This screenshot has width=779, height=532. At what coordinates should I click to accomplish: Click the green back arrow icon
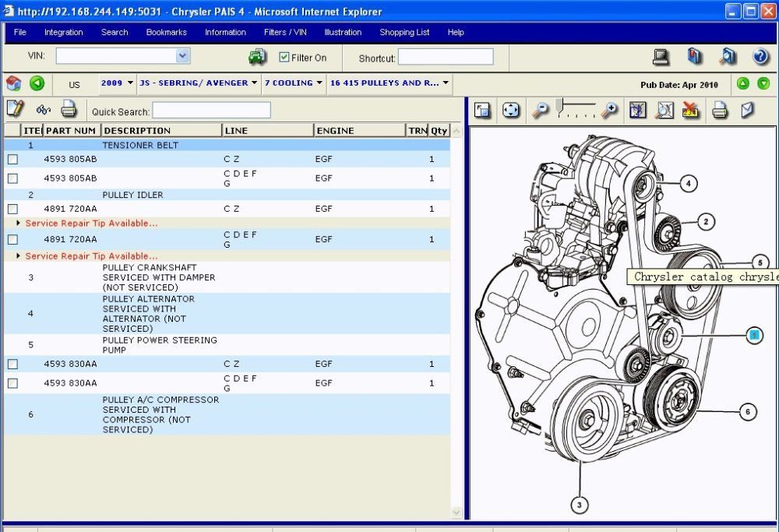click(x=37, y=83)
